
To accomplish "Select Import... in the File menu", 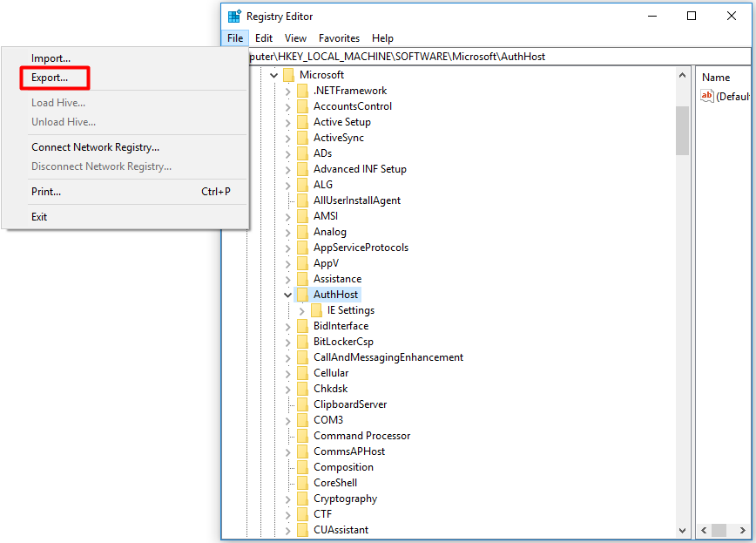I will pos(51,58).
